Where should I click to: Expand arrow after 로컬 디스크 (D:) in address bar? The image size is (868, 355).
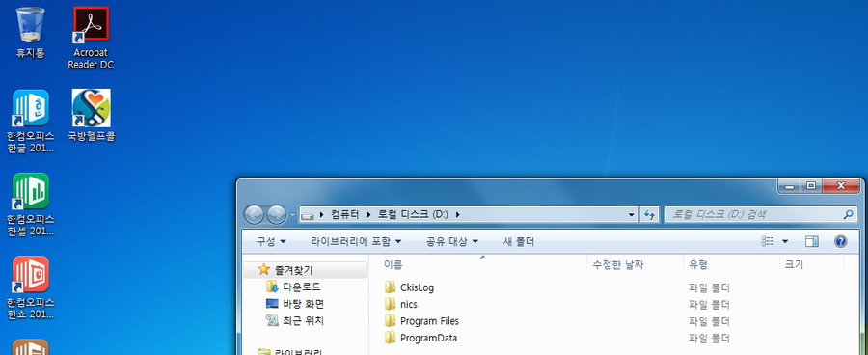457,214
